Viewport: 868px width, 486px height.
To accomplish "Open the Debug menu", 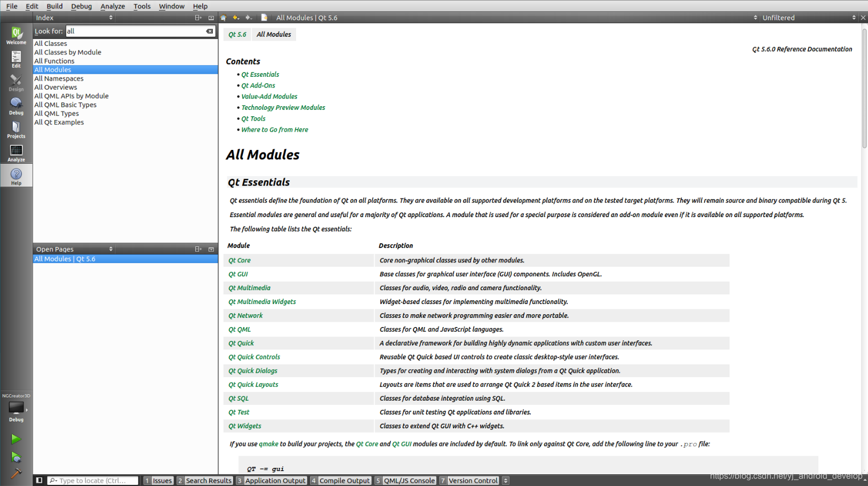I will click(81, 6).
